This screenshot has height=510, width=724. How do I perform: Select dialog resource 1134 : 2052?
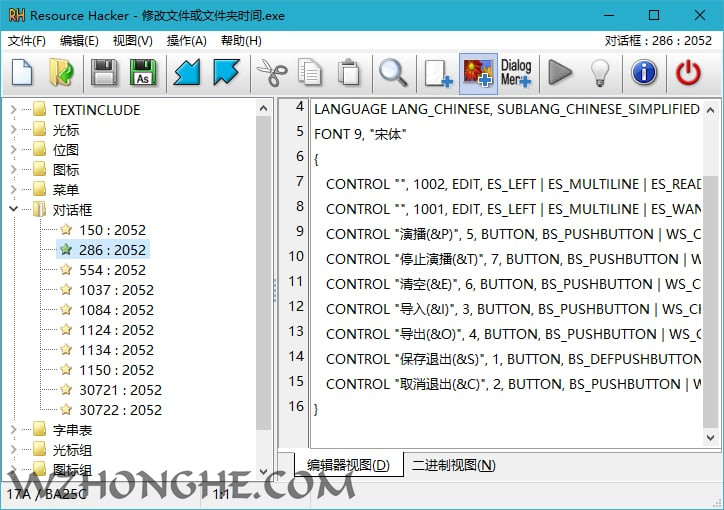[116, 350]
